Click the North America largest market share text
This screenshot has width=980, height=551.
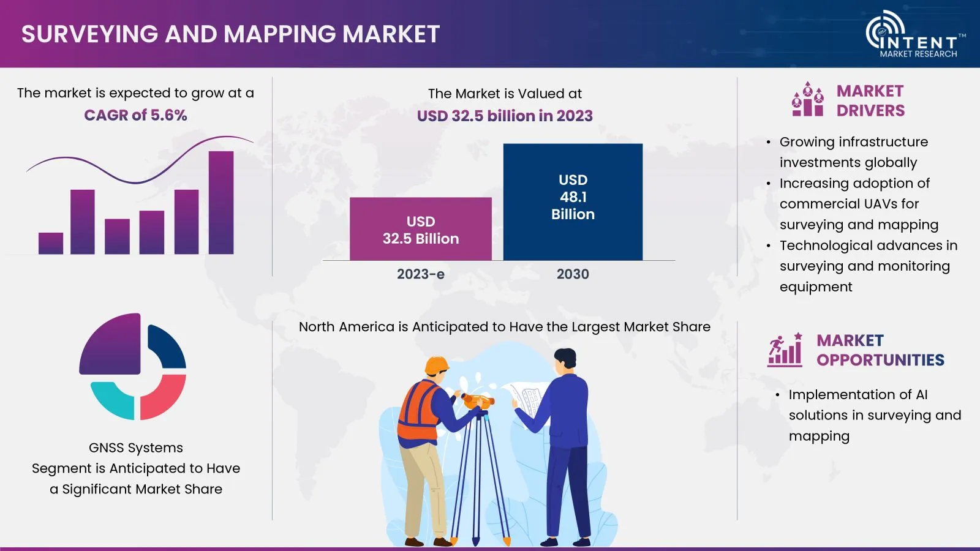(504, 327)
